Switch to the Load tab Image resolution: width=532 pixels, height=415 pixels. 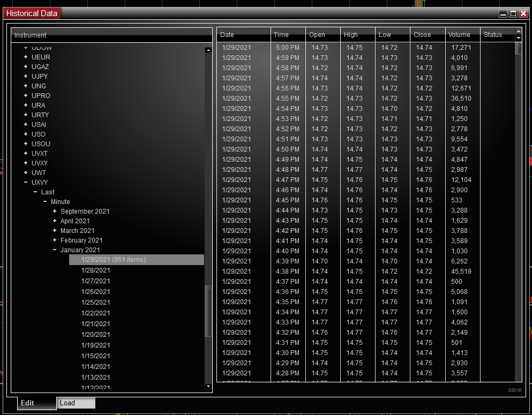[x=76, y=403]
